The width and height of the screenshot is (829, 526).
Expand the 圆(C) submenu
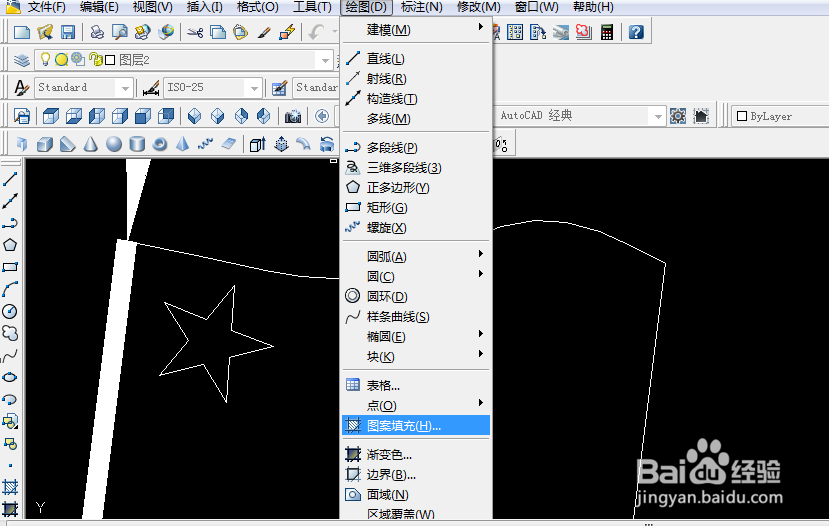416,276
